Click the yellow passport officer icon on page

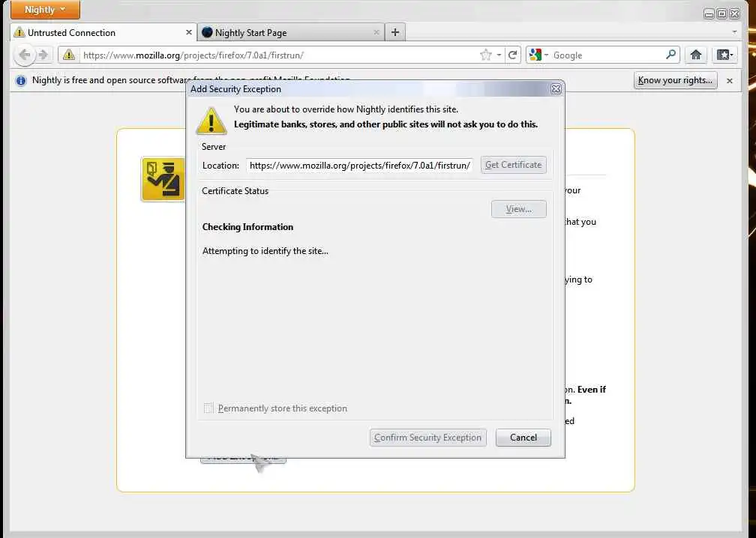tap(163, 178)
